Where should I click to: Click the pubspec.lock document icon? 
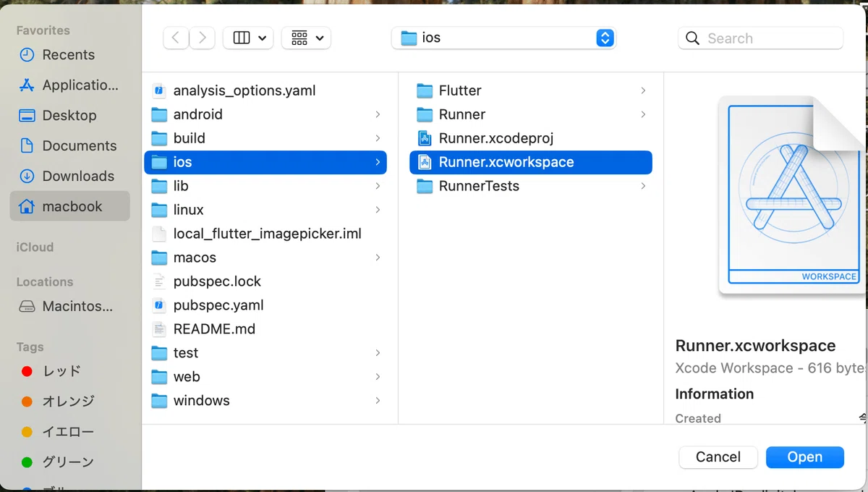pyautogui.click(x=159, y=281)
